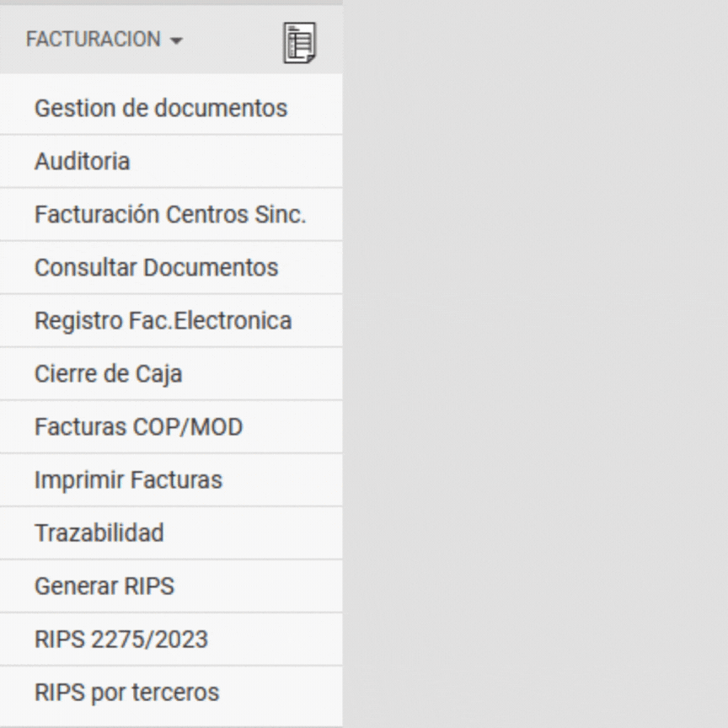Image resolution: width=728 pixels, height=728 pixels.
Task: Click the FACTURACION dropdown label
Action: [x=93, y=40]
